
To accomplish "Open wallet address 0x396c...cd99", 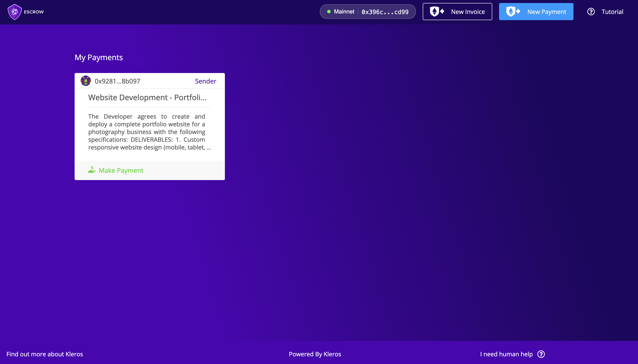I will 385,12.
